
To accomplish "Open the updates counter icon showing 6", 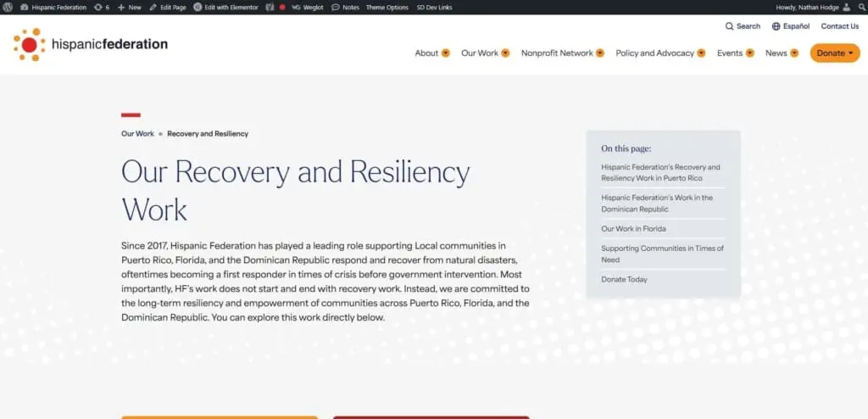I will click(x=101, y=7).
